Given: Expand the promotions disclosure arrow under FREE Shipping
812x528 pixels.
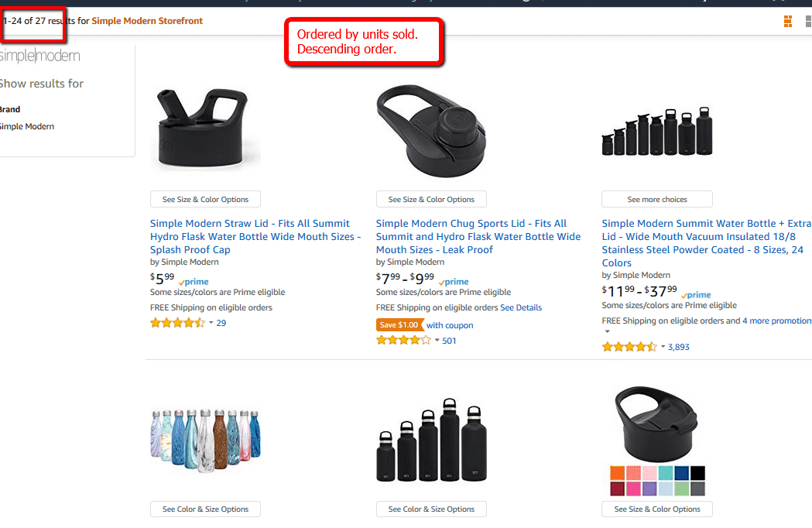Looking at the screenshot, I should click(x=607, y=331).
